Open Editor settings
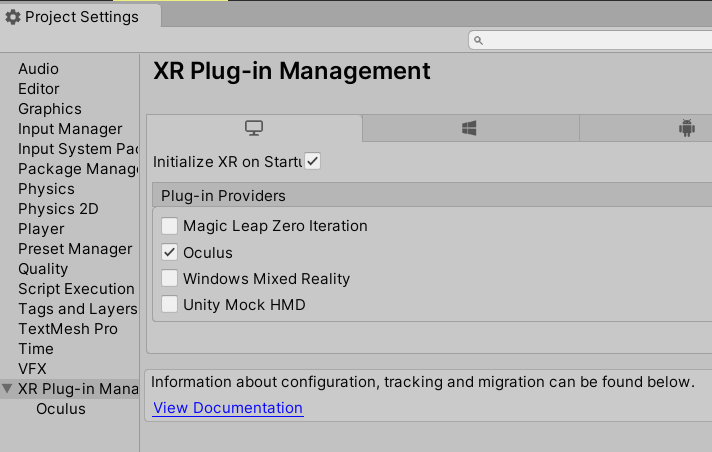Viewport: 712px width, 452px height. tap(39, 89)
